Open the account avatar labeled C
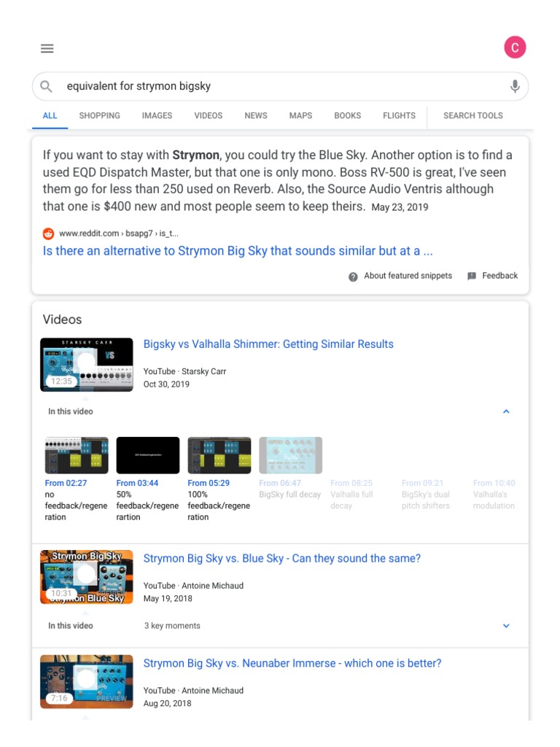560x747 pixels. click(515, 47)
